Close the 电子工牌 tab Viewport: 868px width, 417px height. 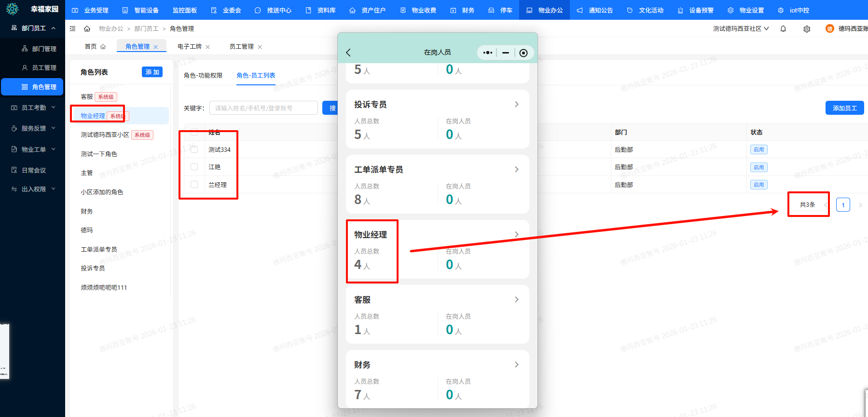[208, 47]
